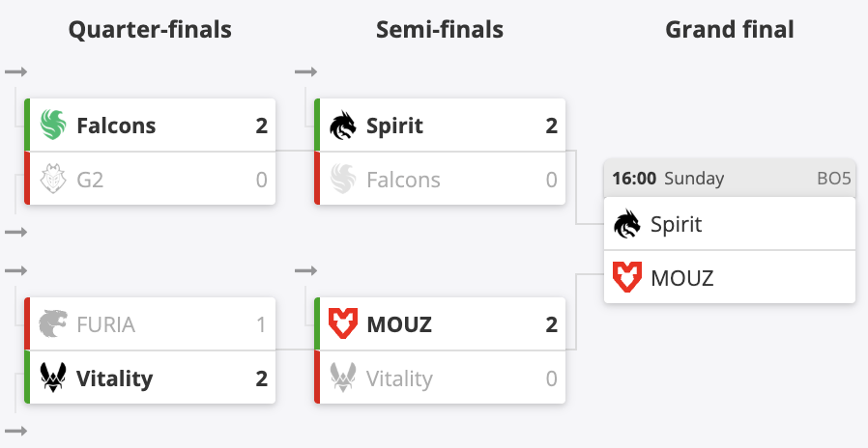Click MOUZ semi-final score of 2

coord(551,324)
